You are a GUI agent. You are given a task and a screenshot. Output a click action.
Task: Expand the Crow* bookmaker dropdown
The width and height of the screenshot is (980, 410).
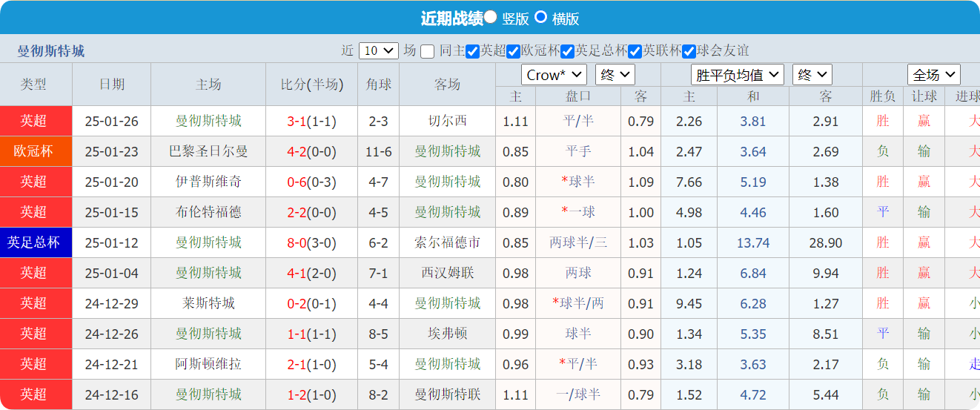[554, 75]
